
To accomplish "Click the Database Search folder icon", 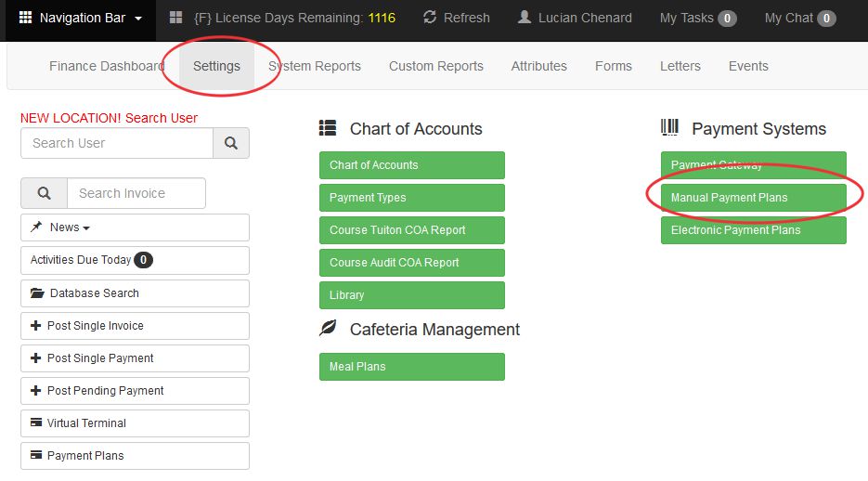I will (37, 292).
